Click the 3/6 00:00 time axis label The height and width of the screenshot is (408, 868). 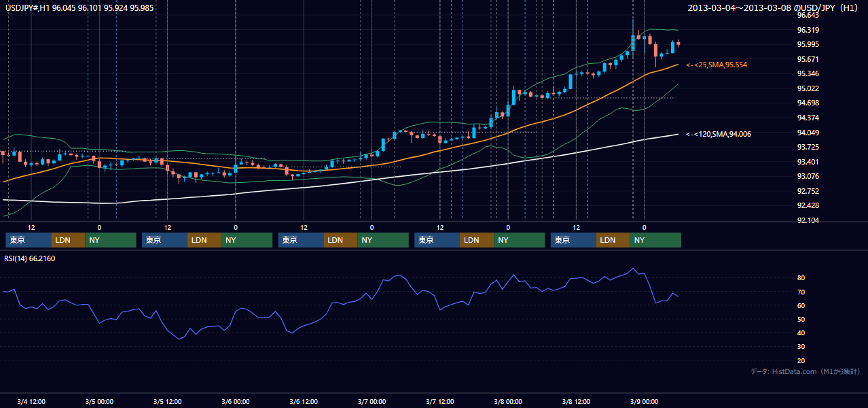[236, 401]
